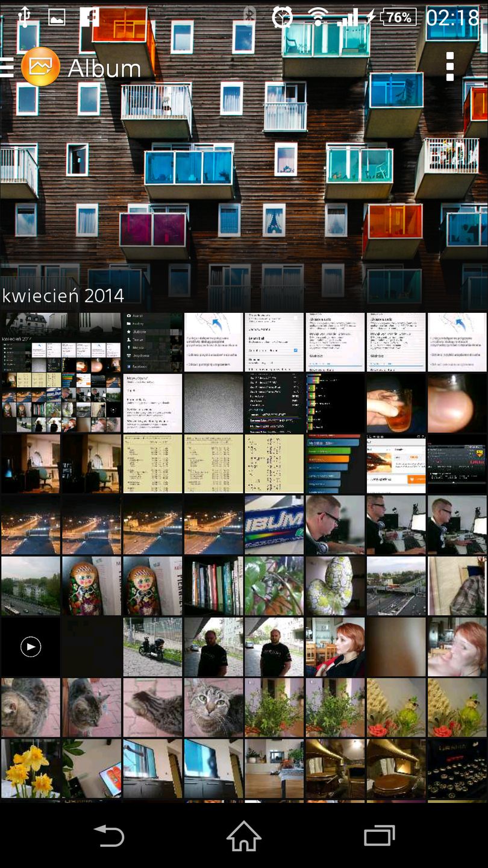The image size is (488, 868).
Task: Open the album sidebar menu screenshot thumbnail
Action: pyautogui.click(x=152, y=342)
